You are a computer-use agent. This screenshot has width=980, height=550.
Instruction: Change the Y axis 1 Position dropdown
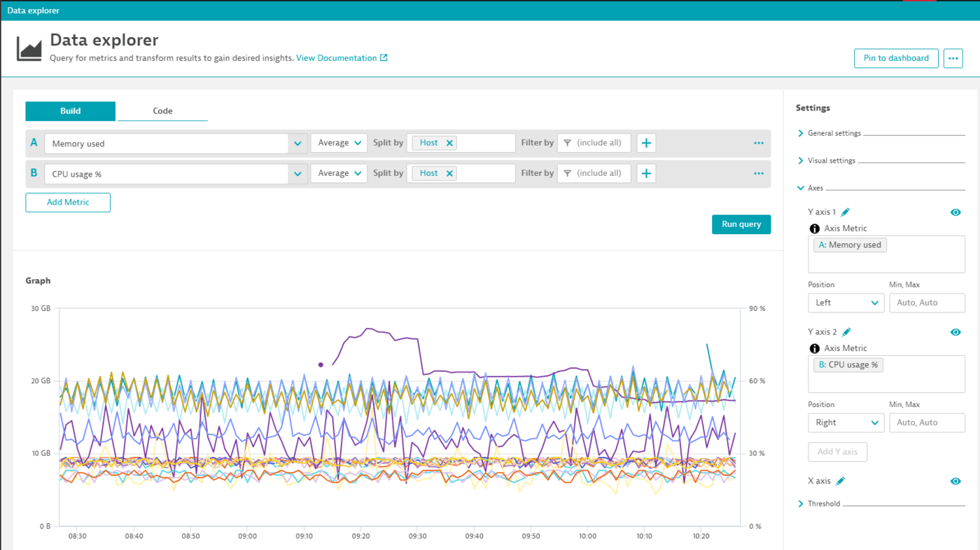(x=846, y=303)
